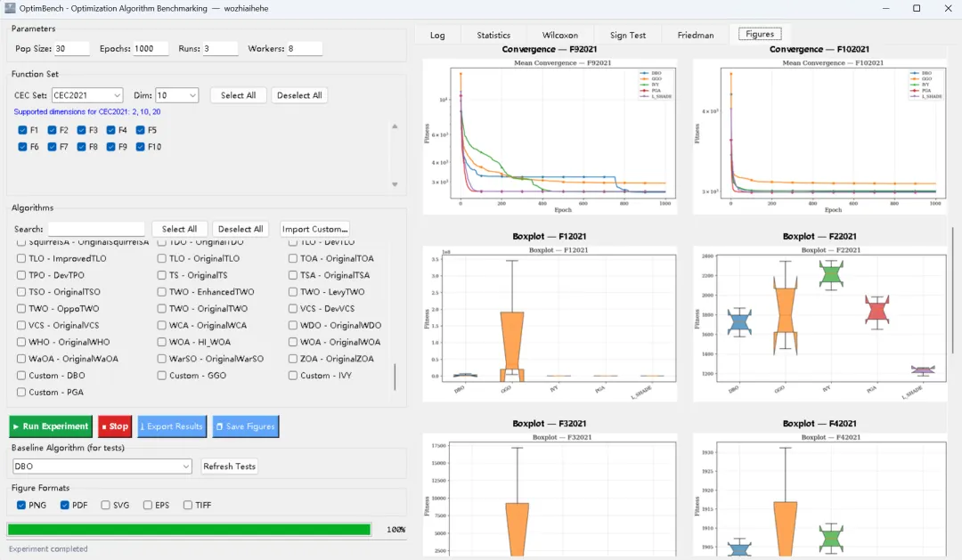962x560 pixels.
Task: Click the OptimBench app icon in title bar
Action: [10, 8]
